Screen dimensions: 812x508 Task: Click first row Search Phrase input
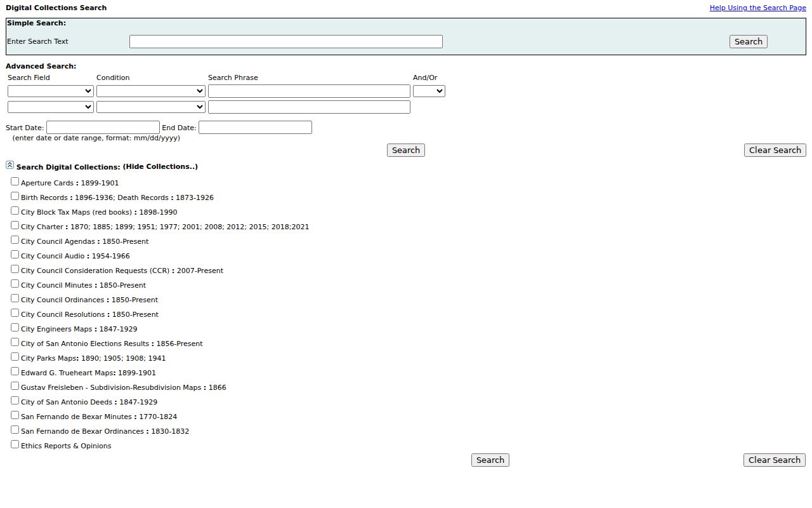pos(309,91)
